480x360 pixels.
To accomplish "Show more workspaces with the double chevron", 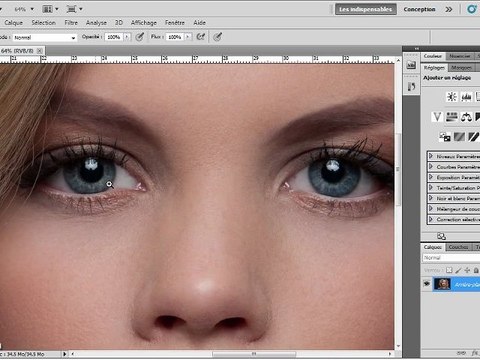I will [x=449, y=9].
